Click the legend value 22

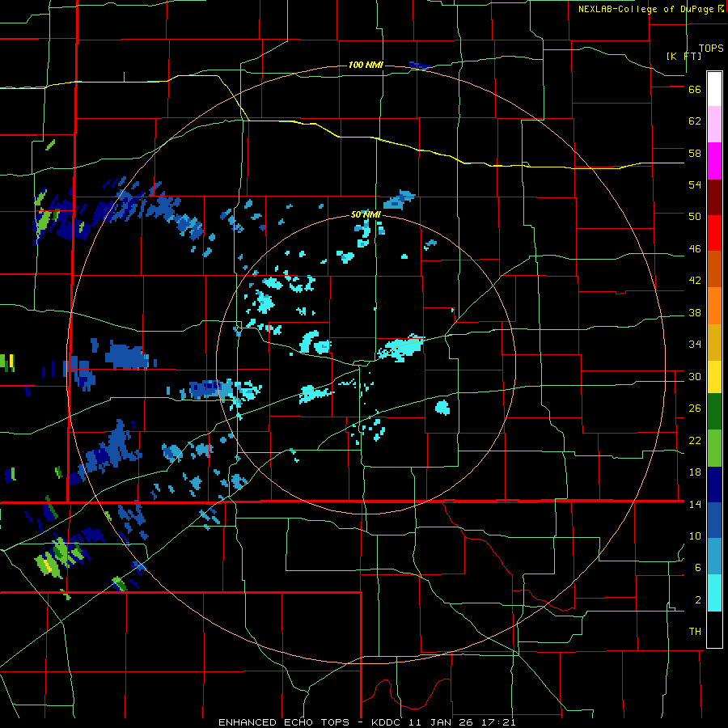click(x=695, y=441)
